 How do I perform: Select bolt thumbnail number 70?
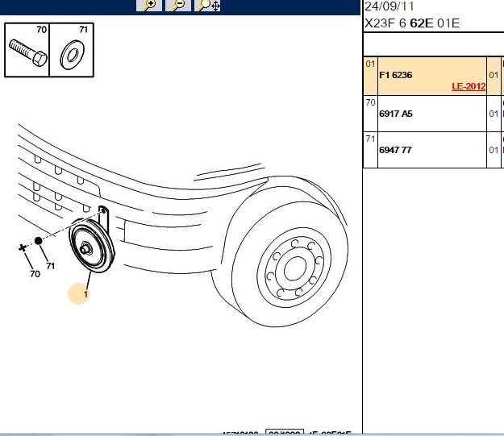(27, 50)
